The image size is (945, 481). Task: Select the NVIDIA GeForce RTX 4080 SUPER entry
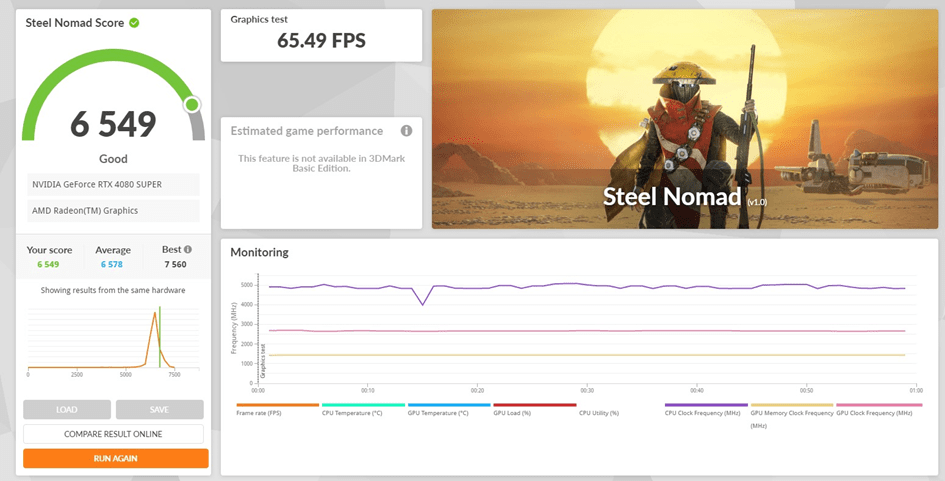coord(113,184)
